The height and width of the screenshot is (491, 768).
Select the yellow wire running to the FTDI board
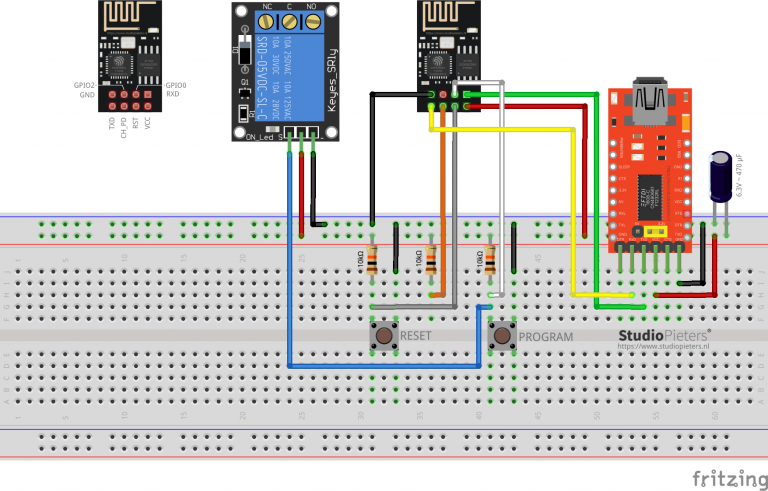tap(573, 211)
